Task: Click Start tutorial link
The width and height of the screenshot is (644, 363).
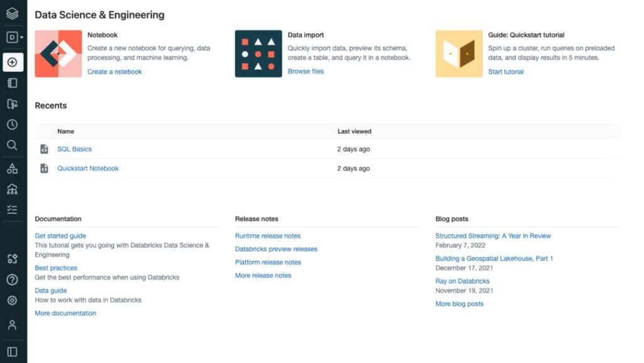Action: click(506, 72)
